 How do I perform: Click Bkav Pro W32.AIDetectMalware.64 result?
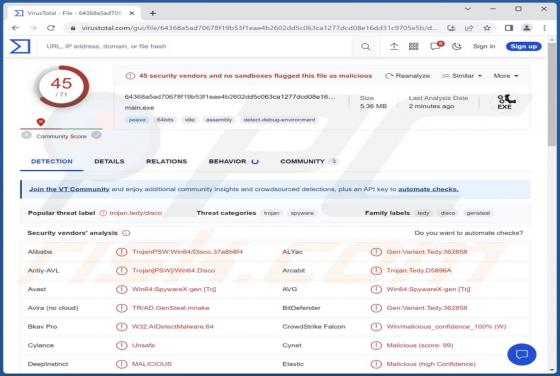173,326
